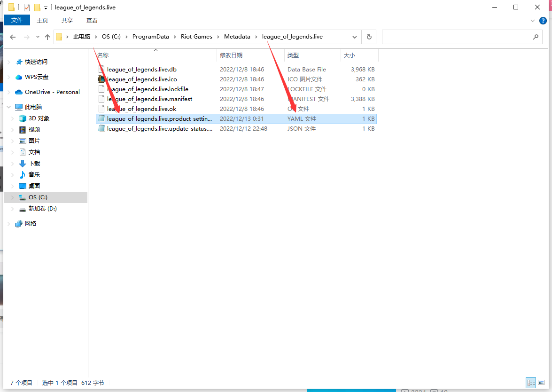Viewport: 552px width, 392px height.
Task: Expand the 网络 tree node
Action: 9,224
